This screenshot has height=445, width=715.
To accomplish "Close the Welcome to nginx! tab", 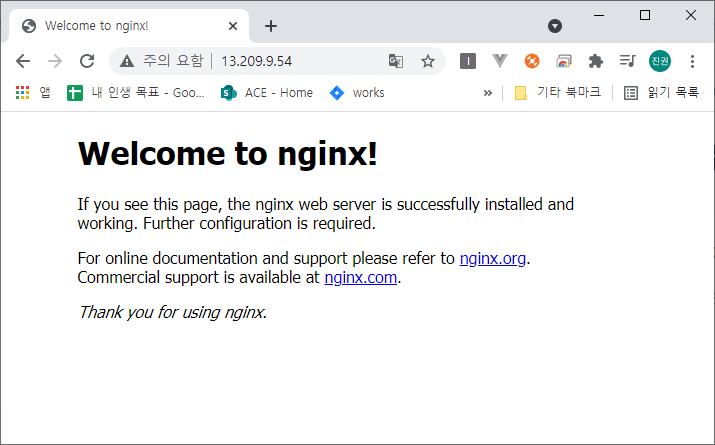I will [x=233, y=26].
